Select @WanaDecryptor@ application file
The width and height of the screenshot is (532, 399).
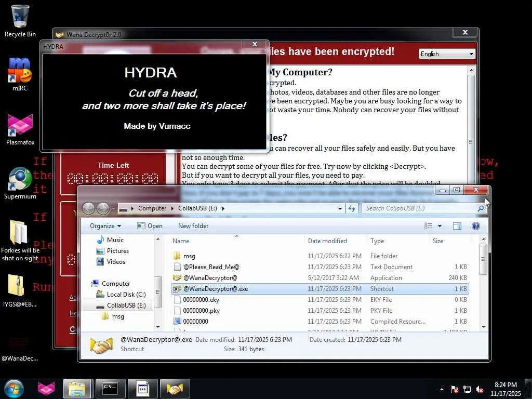[x=320, y=278]
